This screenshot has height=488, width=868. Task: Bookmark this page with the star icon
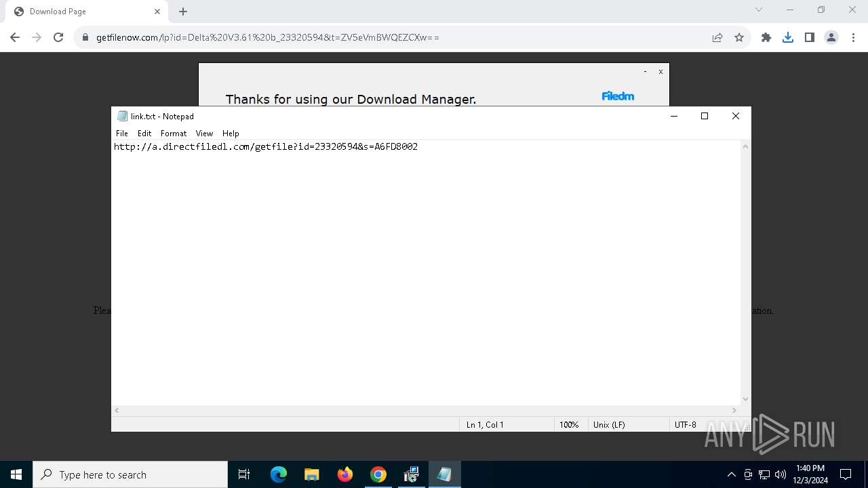point(739,37)
